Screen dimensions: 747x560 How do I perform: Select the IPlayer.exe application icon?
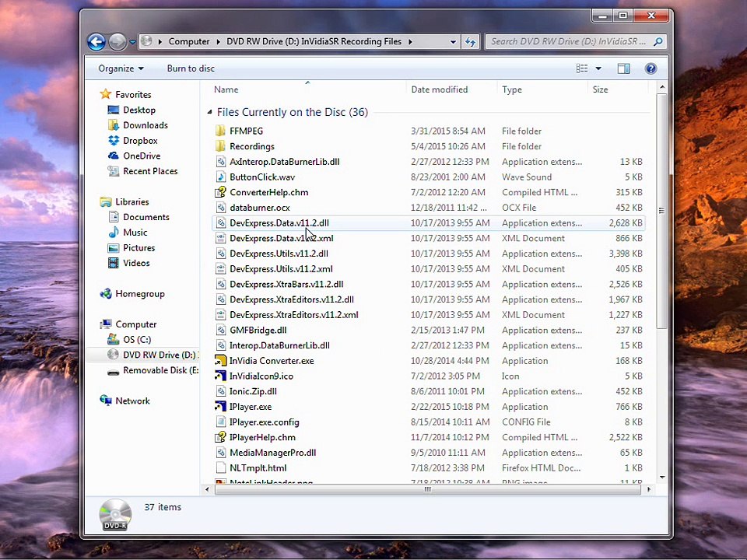pos(220,407)
